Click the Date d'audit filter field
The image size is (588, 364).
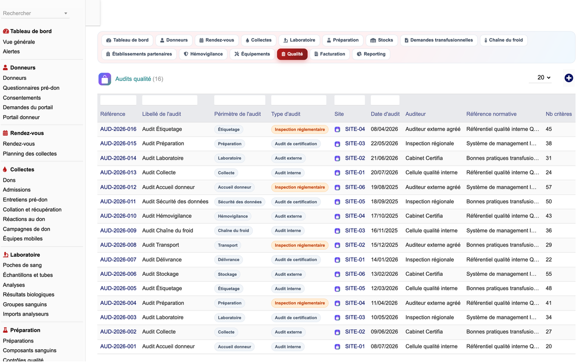click(x=385, y=100)
